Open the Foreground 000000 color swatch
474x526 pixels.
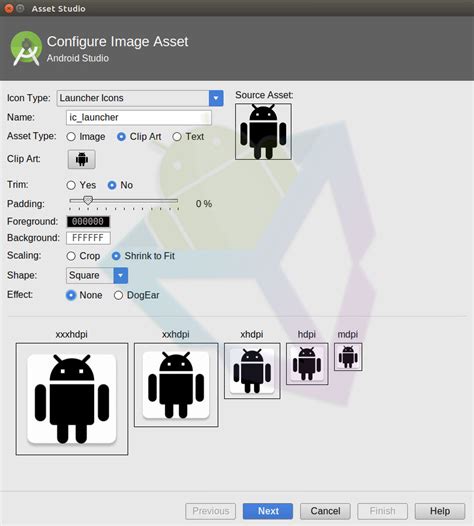click(x=88, y=222)
